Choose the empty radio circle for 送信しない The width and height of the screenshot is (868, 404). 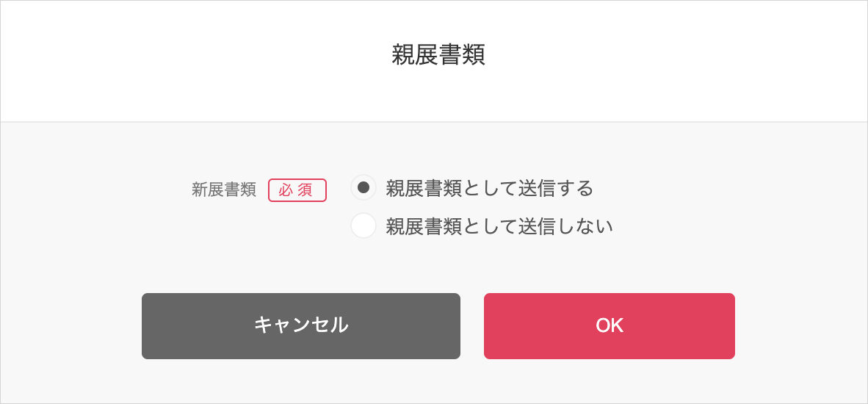tap(364, 226)
